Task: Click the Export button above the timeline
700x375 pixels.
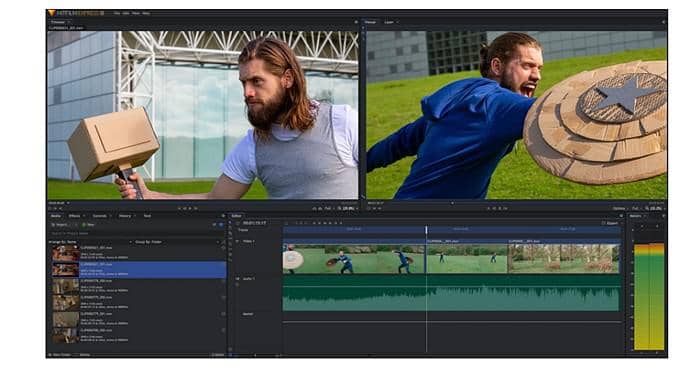Action: (x=610, y=223)
